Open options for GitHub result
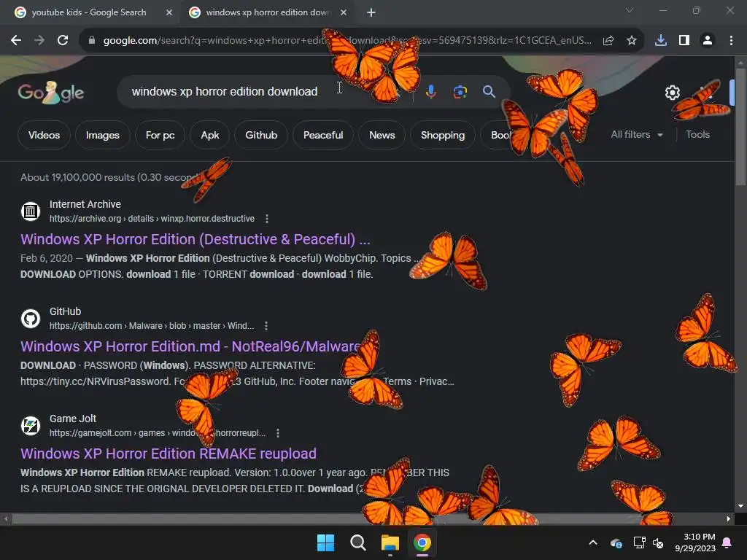 266,326
